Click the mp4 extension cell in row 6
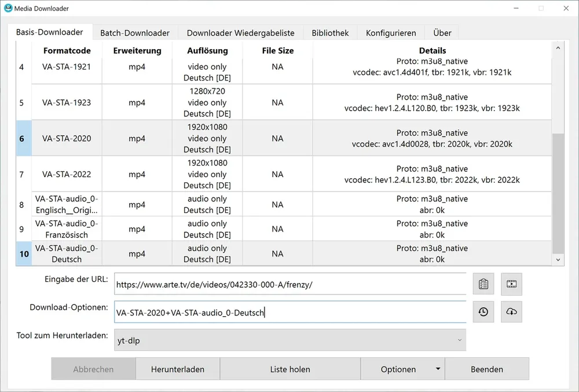This screenshot has width=579, height=392. tap(137, 138)
